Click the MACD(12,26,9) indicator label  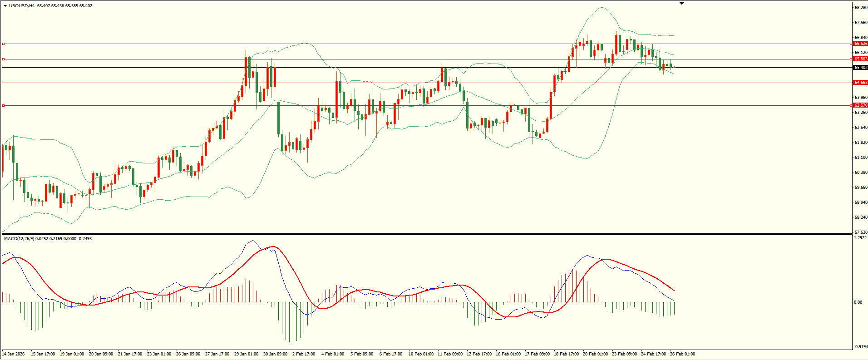pyautogui.click(x=18, y=239)
